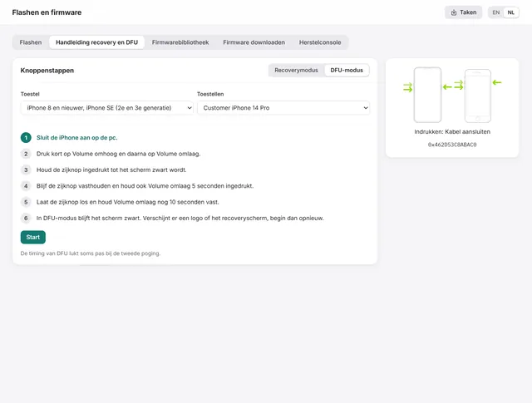This screenshot has height=403, width=532.
Task: Select step 5 numbered circle
Action: pos(26,202)
